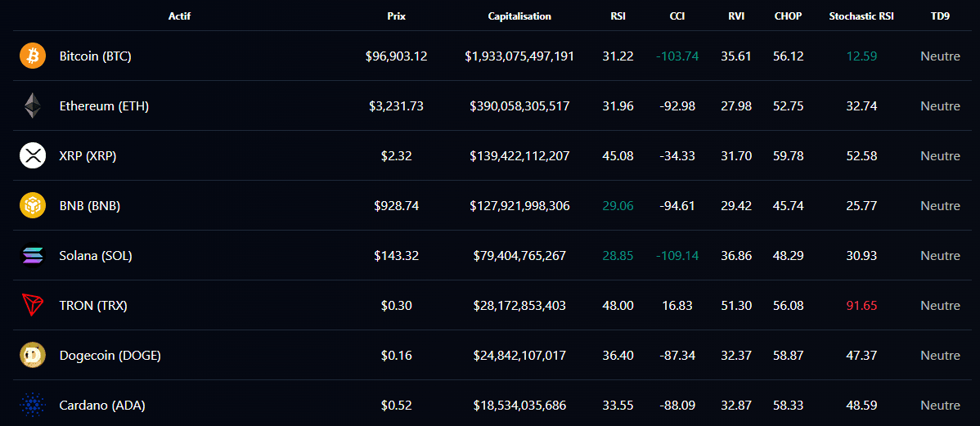
Task: Sort by Capitalisation column header
Action: pos(519,16)
